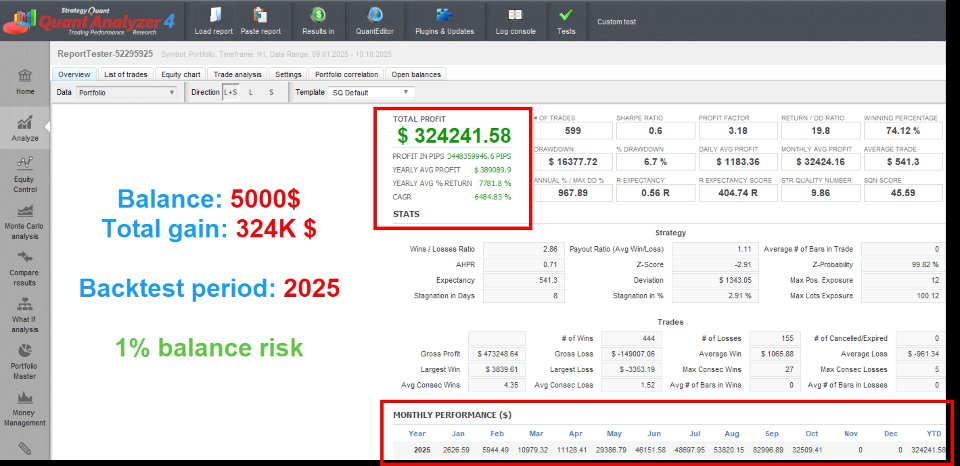Click the ReportTester-52295925 report title
The width and height of the screenshot is (960, 466).
(105, 54)
